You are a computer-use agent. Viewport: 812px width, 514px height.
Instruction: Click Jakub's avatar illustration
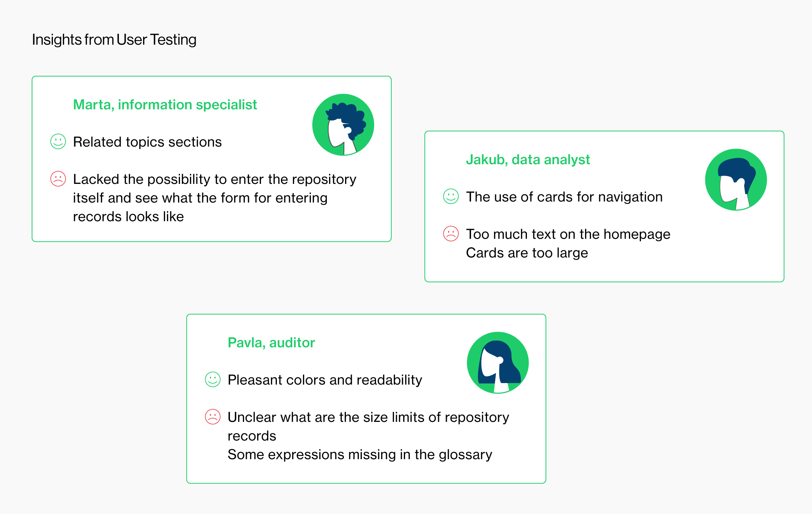click(736, 180)
